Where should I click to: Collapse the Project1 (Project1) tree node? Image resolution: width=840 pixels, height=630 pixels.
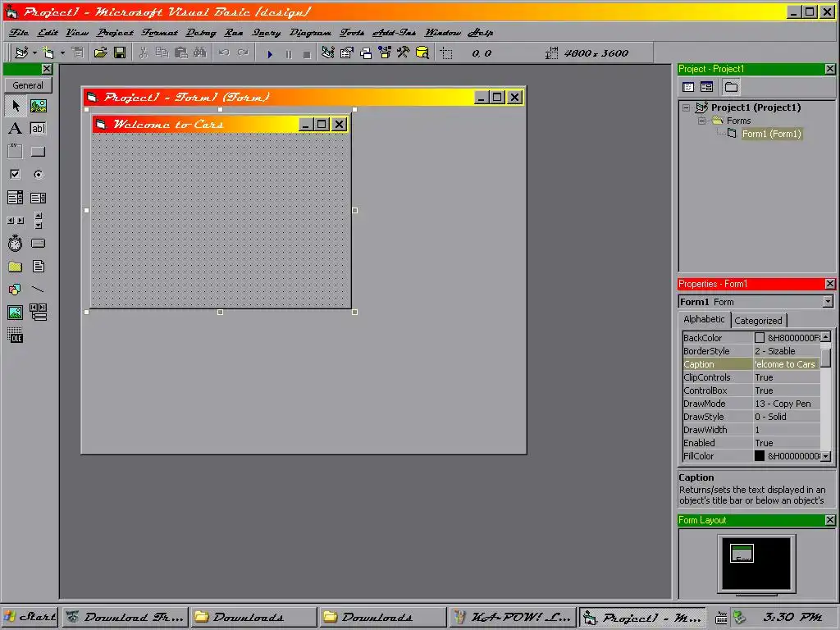click(687, 107)
